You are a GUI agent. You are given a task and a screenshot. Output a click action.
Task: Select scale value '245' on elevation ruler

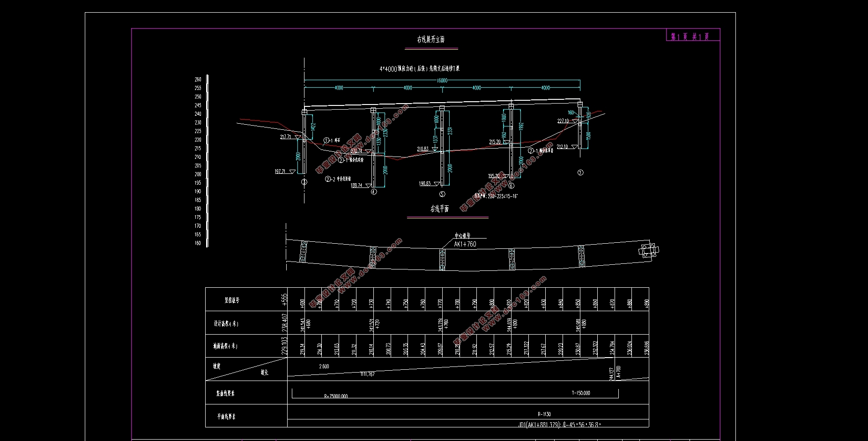click(198, 105)
